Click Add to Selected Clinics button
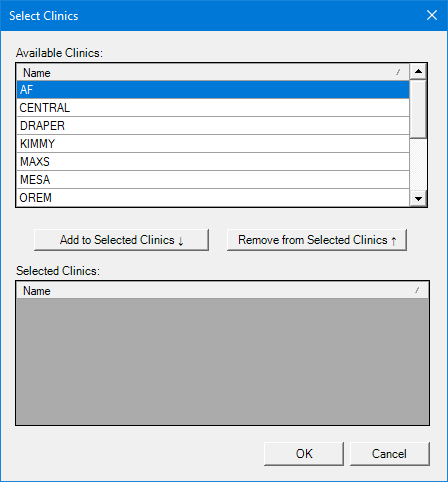 pyautogui.click(x=121, y=240)
